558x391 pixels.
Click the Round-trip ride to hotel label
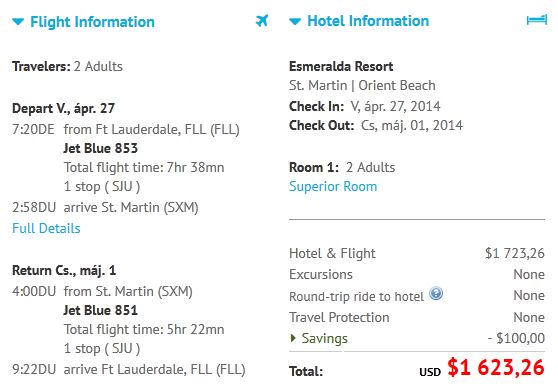pyautogui.click(x=357, y=296)
